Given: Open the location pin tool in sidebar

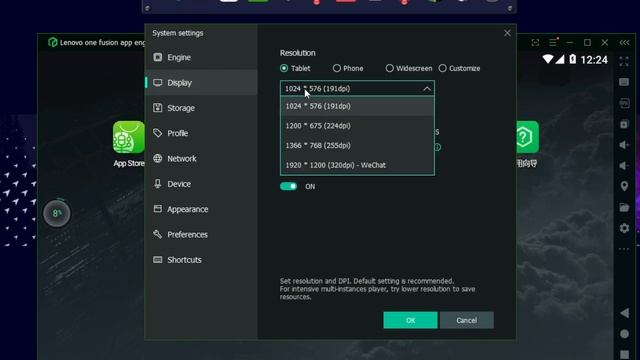Looking at the screenshot, I should [x=624, y=187].
